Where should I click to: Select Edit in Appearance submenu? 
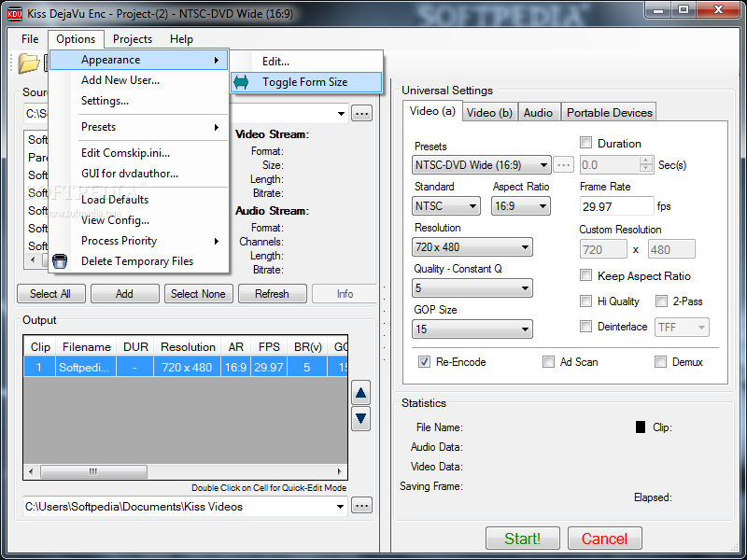click(307, 62)
